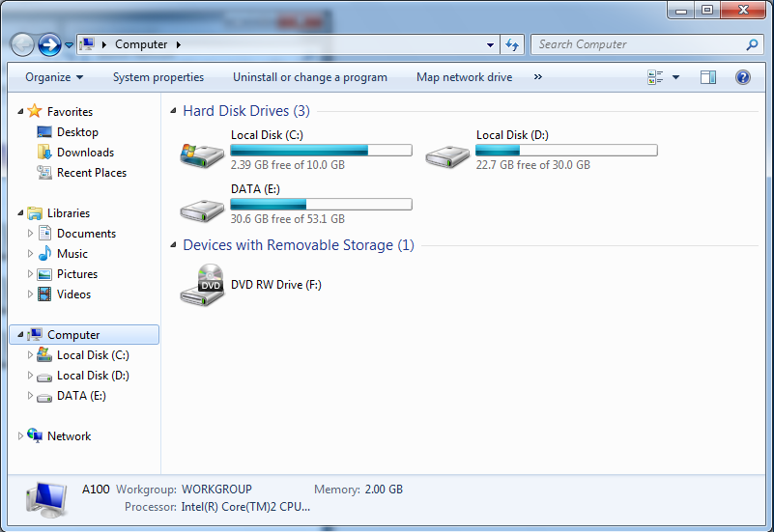The width and height of the screenshot is (774, 532).
Task: Select Desktop in Favorites
Action: click(x=77, y=132)
